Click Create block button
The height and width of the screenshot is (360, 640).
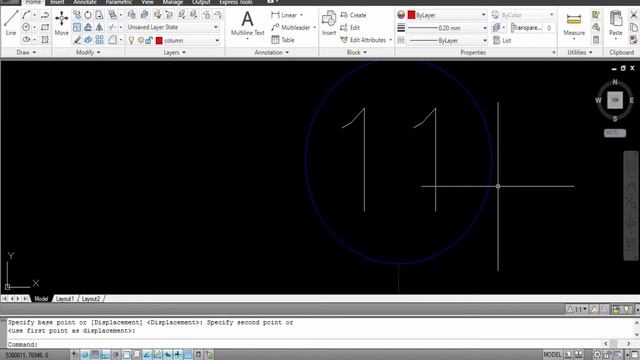point(353,15)
